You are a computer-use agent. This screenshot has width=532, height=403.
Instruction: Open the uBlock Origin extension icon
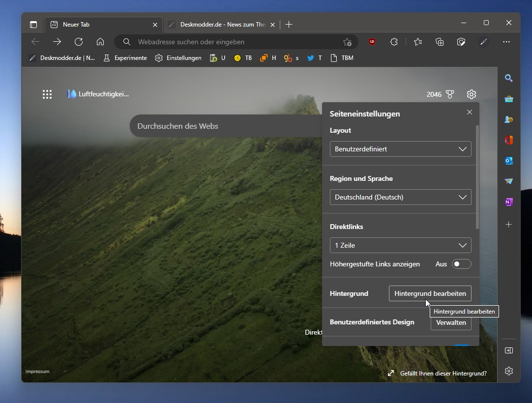click(372, 42)
